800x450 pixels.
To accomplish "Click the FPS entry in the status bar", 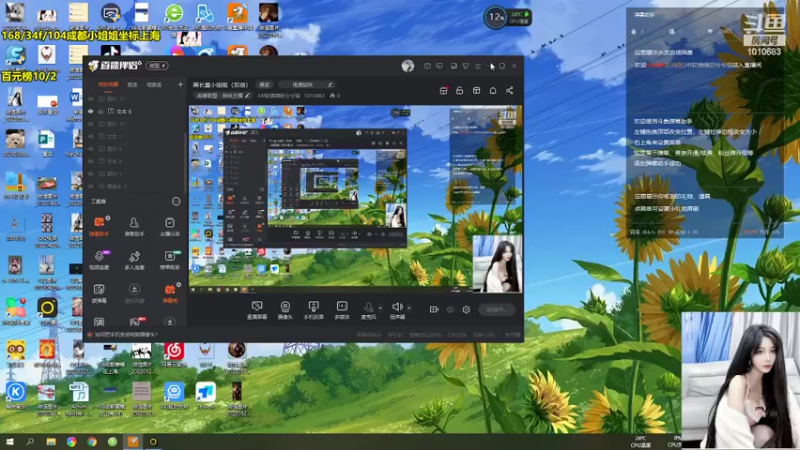I will 395,335.
